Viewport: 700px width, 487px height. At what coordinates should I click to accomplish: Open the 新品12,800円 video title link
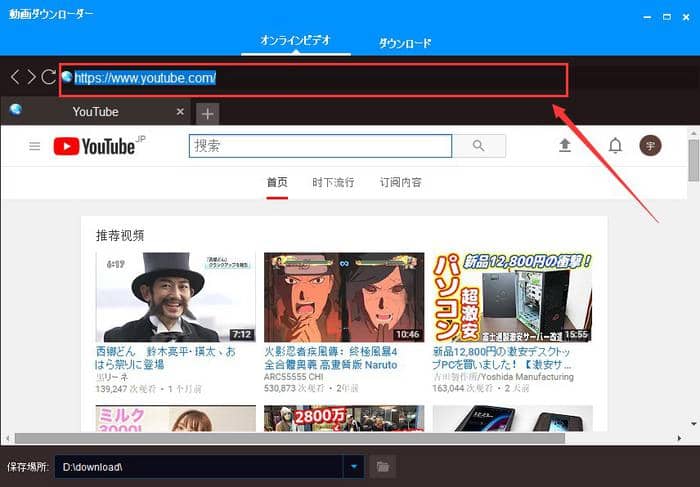[502, 358]
